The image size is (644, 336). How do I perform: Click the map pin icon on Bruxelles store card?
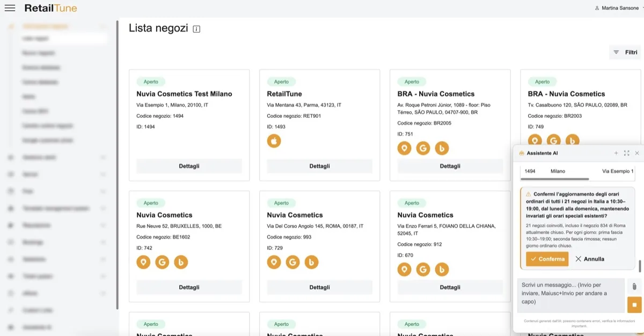tap(143, 262)
